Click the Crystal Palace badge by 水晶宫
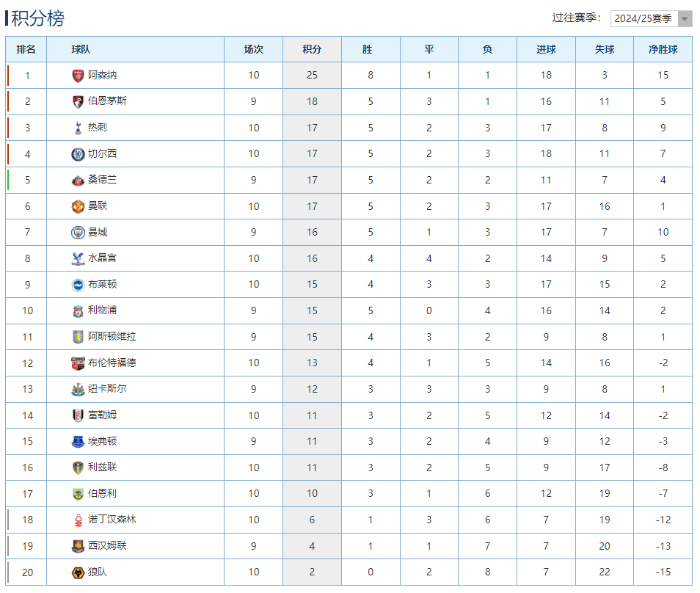Screen dimensions: 700x593 (x=78, y=258)
